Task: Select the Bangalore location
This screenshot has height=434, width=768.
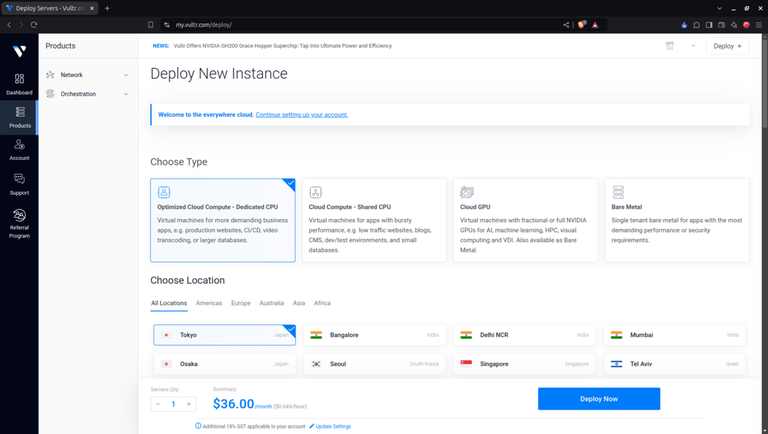Action: point(375,335)
